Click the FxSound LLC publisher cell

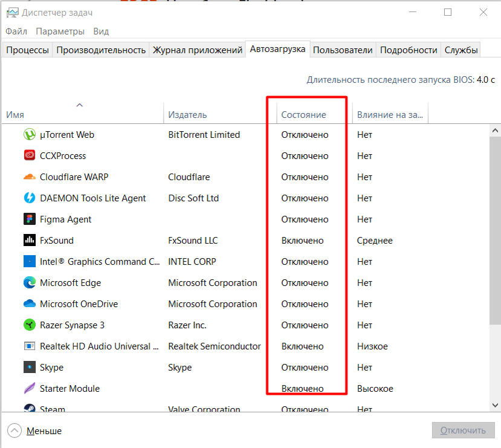click(x=193, y=241)
